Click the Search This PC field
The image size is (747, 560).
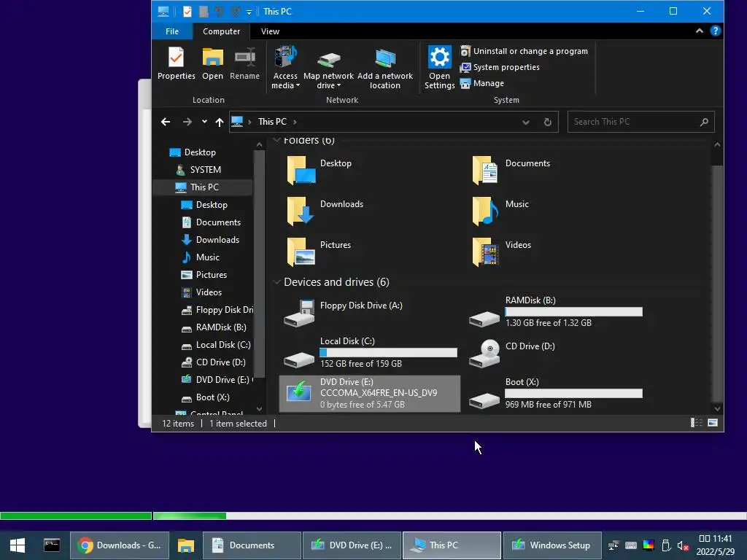[x=640, y=122]
